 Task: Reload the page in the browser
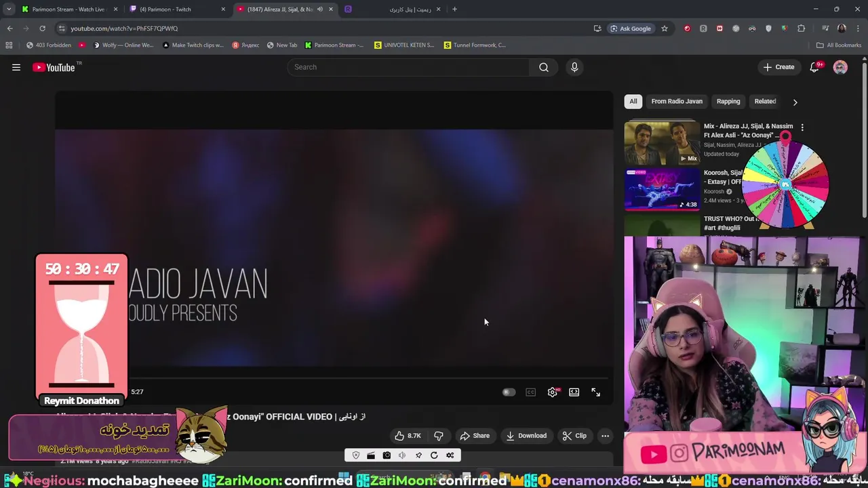[x=42, y=28]
